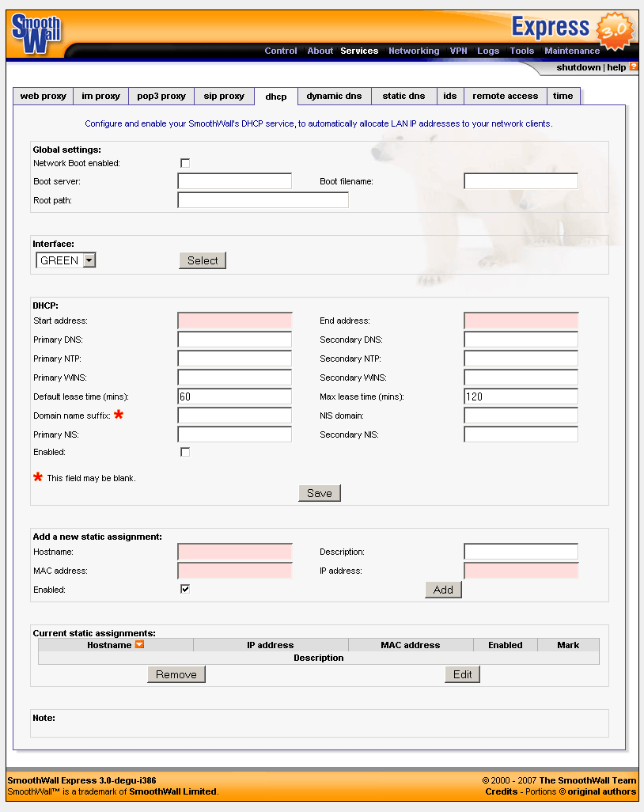Screen dimensions: 644x812
Task: Uncheck the static assignment Enabled checkbox
Action: pyautogui.click(x=185, y=589)
